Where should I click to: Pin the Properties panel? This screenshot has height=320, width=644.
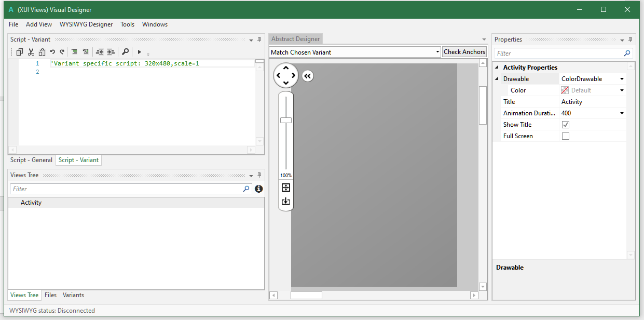tap(631, 39)
